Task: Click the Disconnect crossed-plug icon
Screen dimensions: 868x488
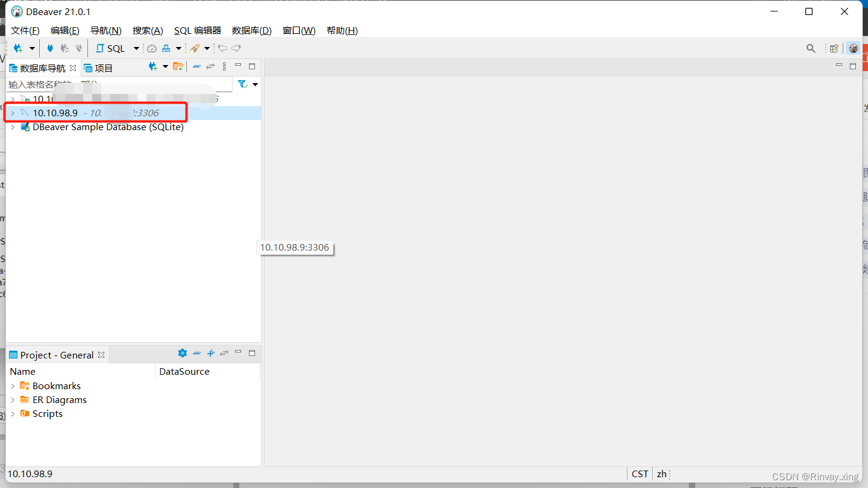Action: coord(78,48)
